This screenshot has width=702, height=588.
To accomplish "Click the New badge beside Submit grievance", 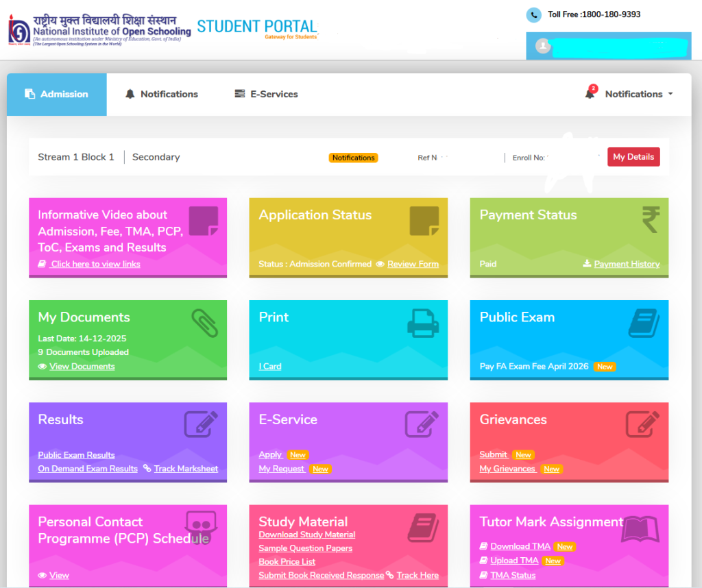I will [523, 454].
